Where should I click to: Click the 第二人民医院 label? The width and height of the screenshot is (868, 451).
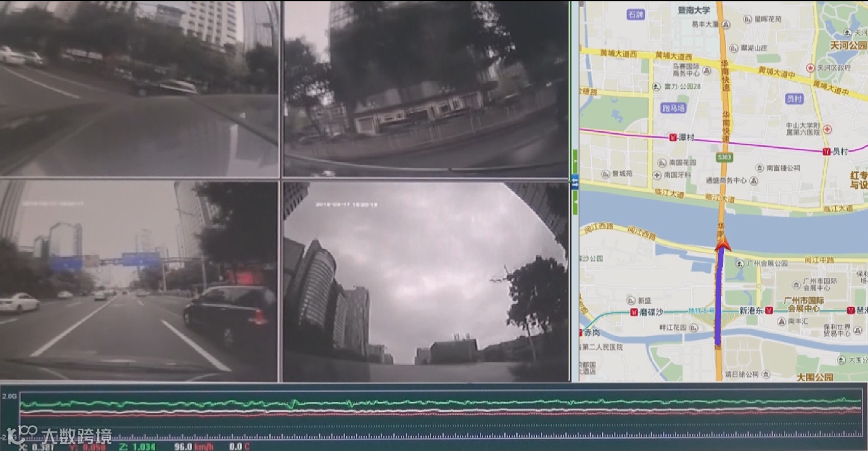tap(601, 347)
